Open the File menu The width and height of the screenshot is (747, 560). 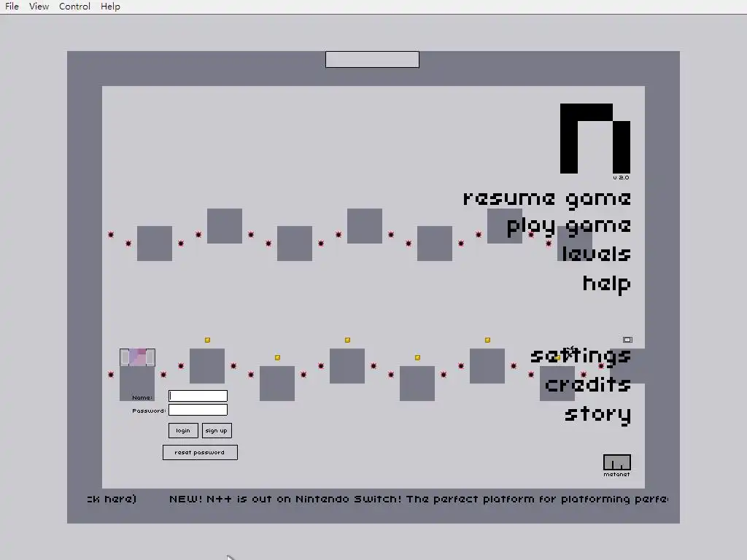(12, 6)
